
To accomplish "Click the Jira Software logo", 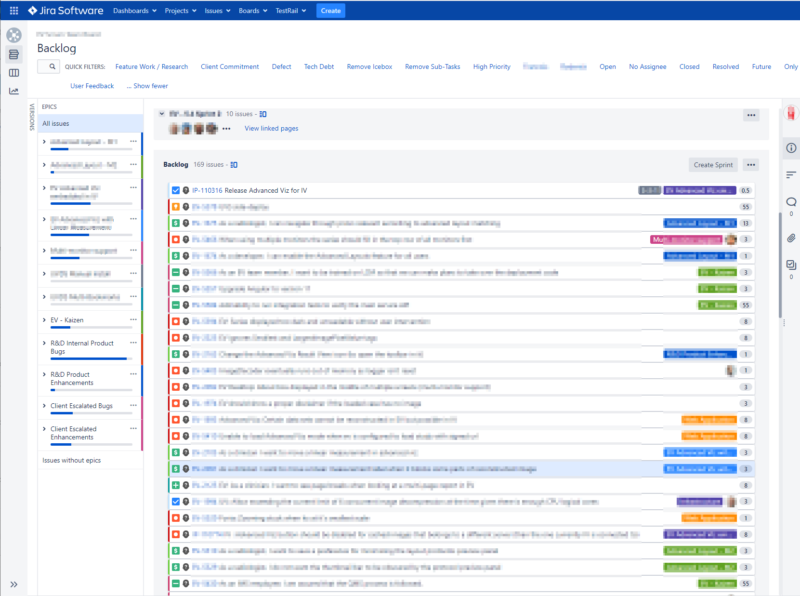I will [x=66, y=10].
